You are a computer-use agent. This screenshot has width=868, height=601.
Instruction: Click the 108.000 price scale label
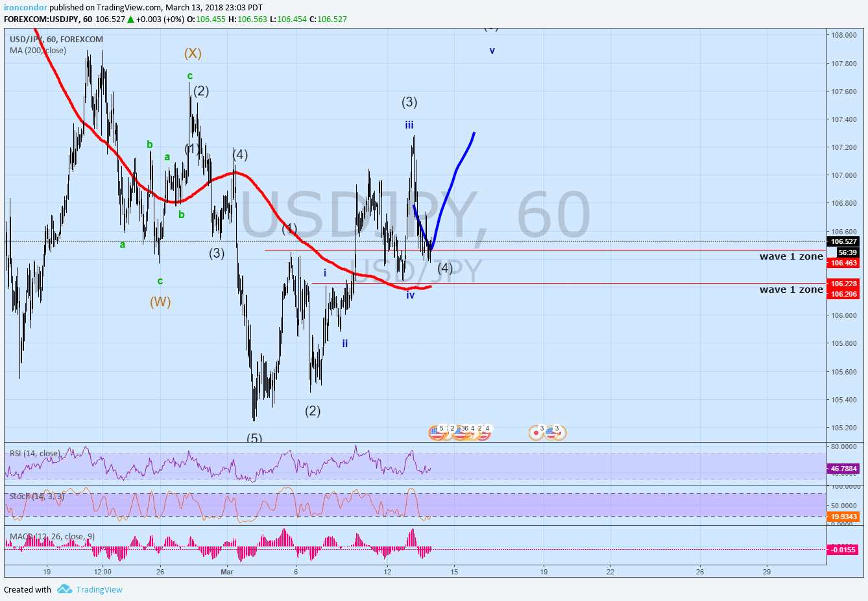tap(844, 35)
